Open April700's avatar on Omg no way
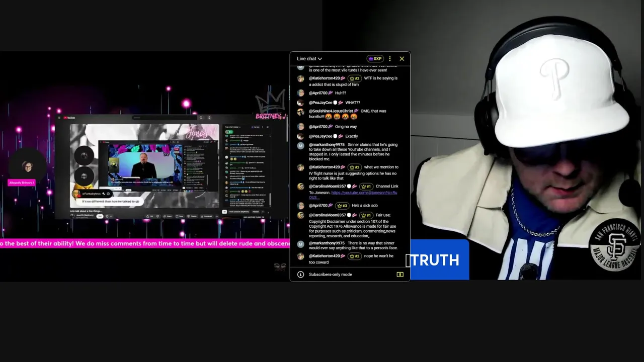The height and width of the screenshot is (362, 644). (300, 127)
